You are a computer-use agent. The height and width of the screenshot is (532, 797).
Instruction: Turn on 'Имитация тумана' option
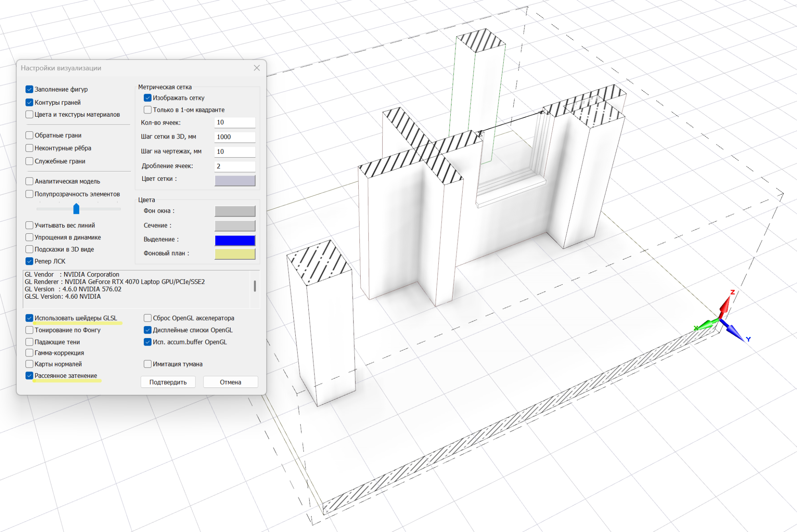pos(148,364)
